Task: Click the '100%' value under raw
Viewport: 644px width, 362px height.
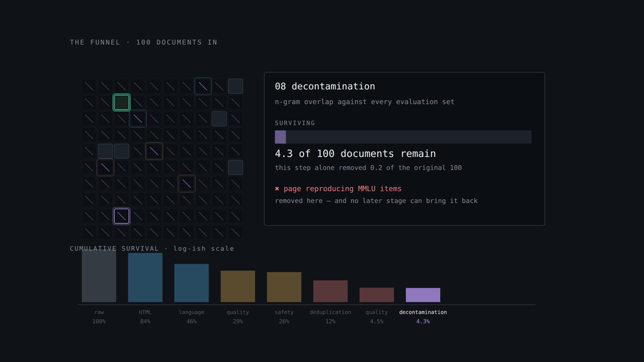Action: point(99,321)
